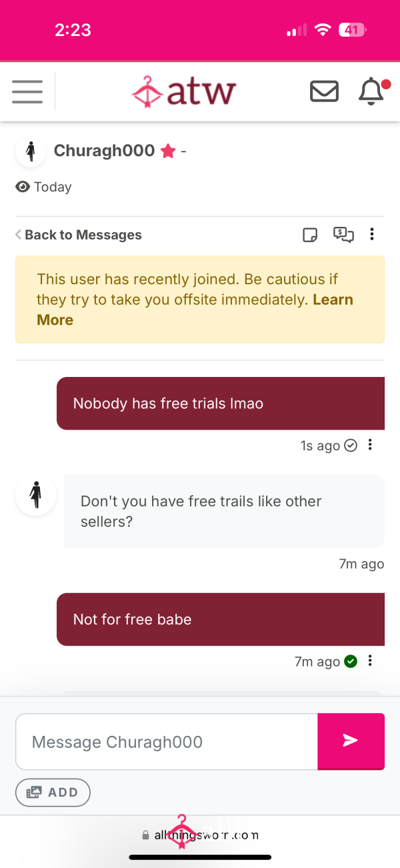This screenshot has width=400, height=868.
Task: Tap the atw logo
Action: (x=184, y=91)
